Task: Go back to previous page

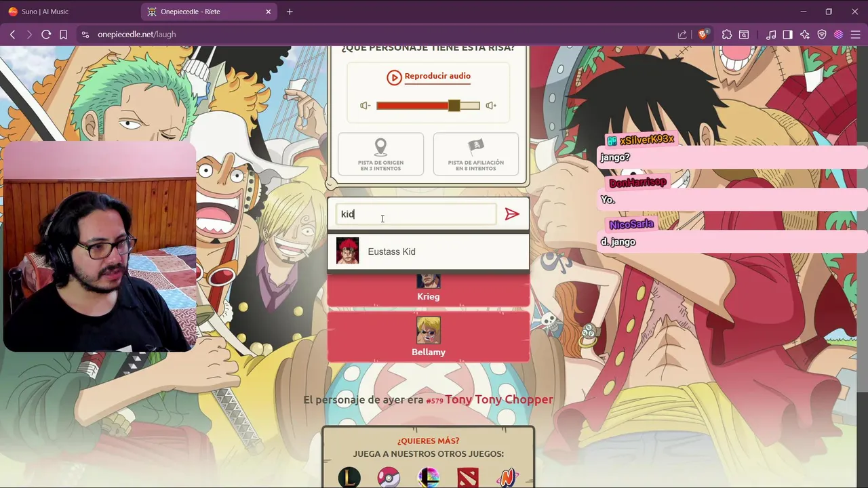Action: (12, 35)
